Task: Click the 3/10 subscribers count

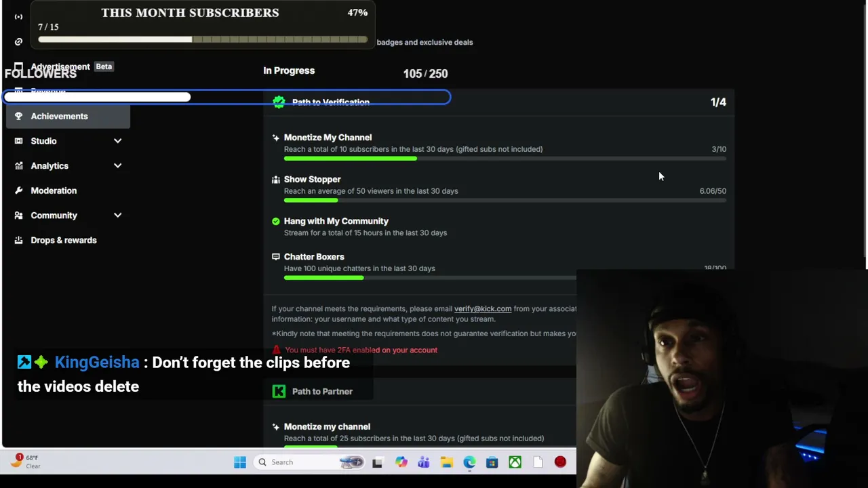Action: coord(719,149)
